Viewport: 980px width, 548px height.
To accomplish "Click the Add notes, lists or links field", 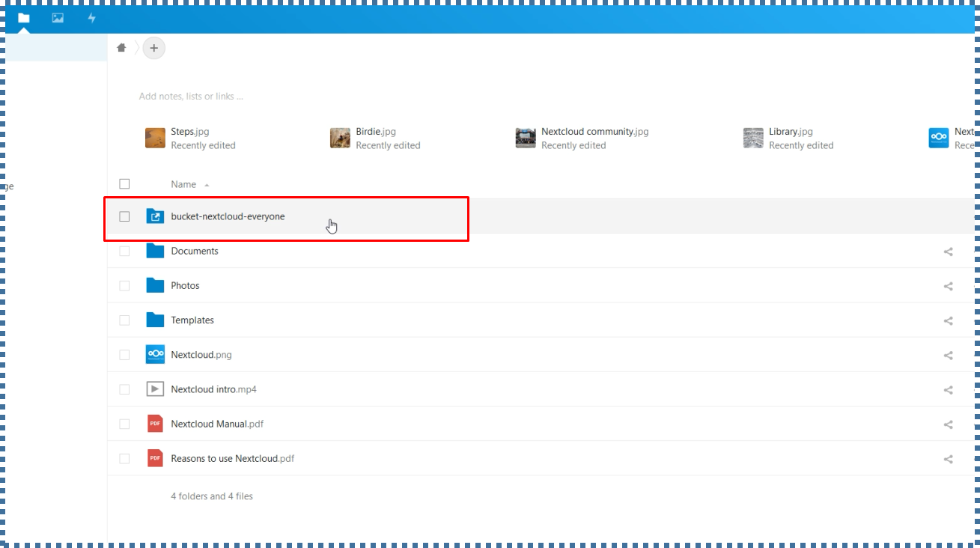I will coord(191,97).
